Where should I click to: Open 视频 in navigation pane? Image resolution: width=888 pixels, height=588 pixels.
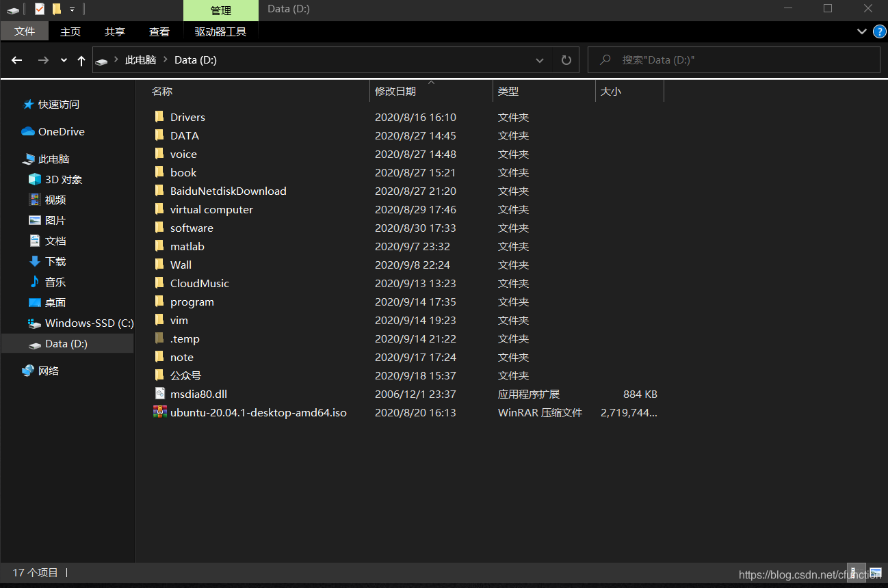point(55,200)
